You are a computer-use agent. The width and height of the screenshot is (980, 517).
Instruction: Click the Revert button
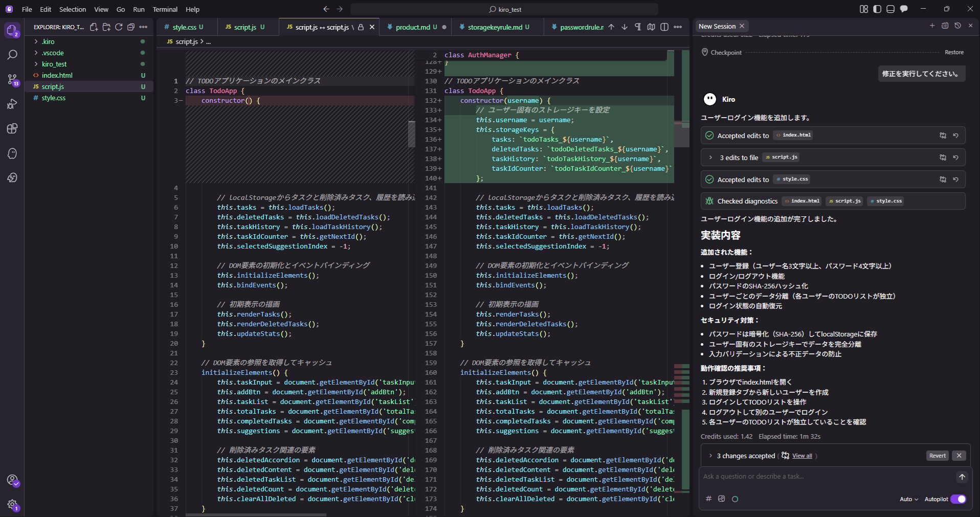click(x=937, y=456)
